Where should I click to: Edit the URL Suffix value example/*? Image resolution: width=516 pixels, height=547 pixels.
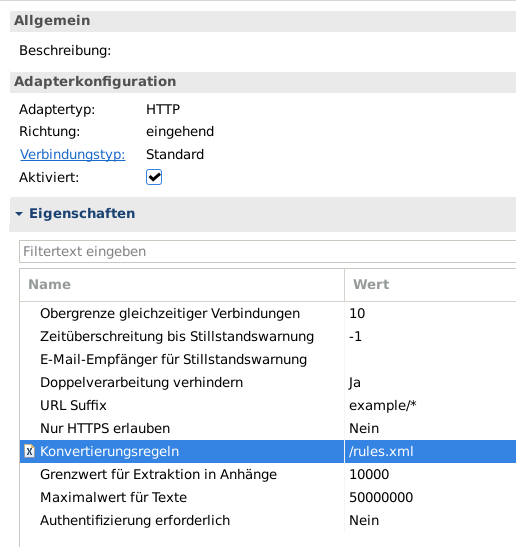(383, 405)
